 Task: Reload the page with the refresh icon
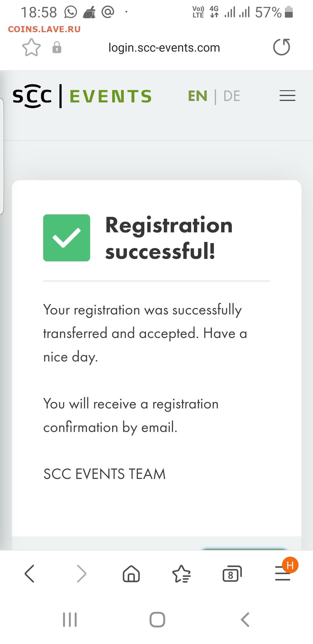pyautogui.click(x=281, y=47)
